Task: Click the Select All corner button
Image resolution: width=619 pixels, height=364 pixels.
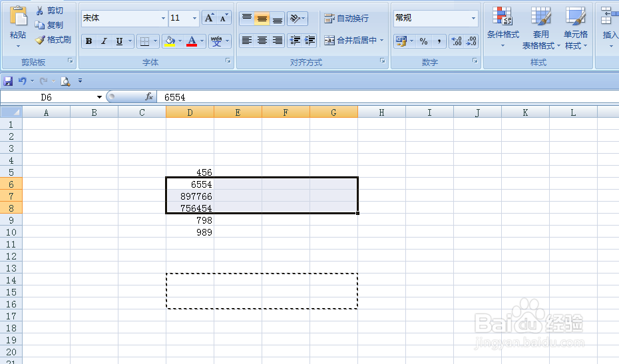Action: pos(11,112)
